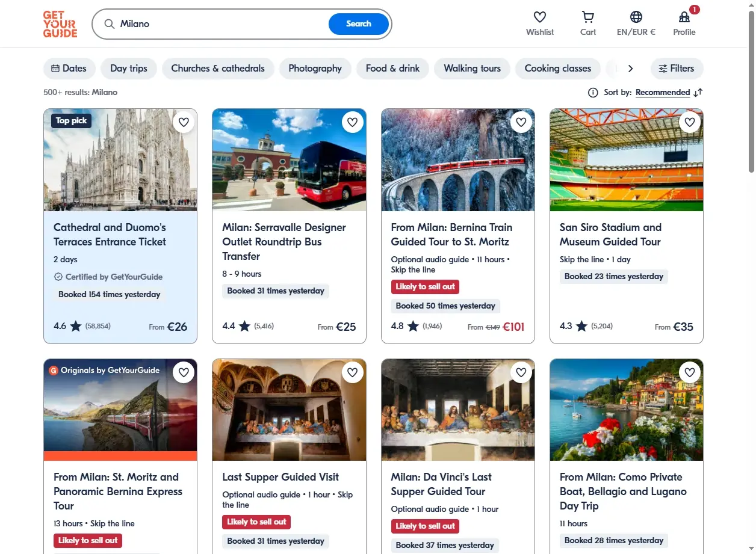Click the blue Search button
This screenshot has height=554, width=756.
pyautogui.click(x=359, y=24)
